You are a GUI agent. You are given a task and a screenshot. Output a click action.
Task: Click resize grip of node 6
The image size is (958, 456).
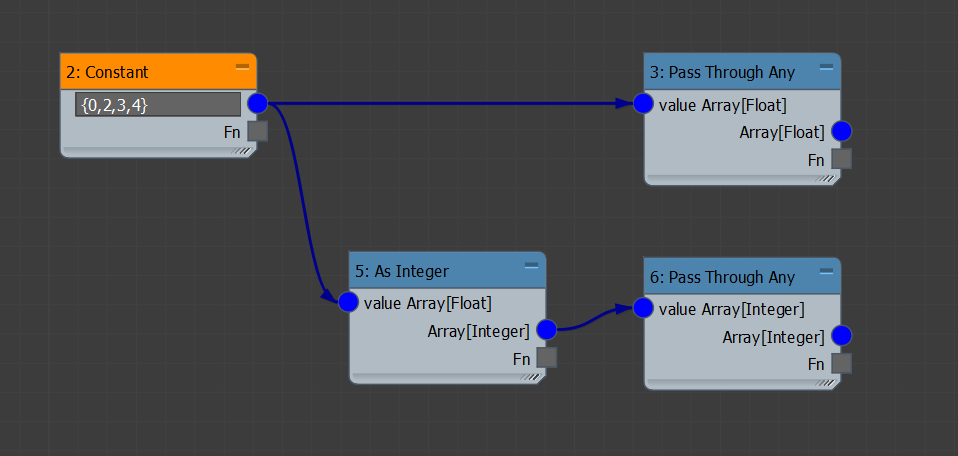[827, 384]
